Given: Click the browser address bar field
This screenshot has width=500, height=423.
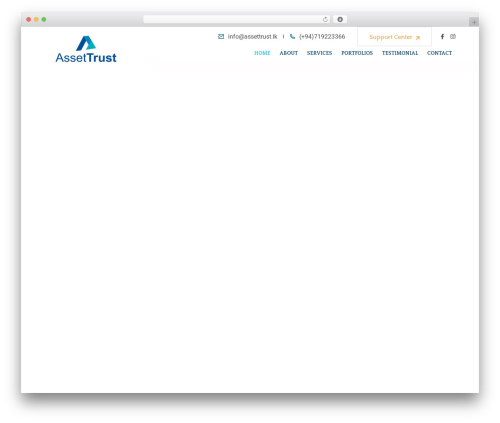Looking at the screenshot, I should tap(237, 19).
